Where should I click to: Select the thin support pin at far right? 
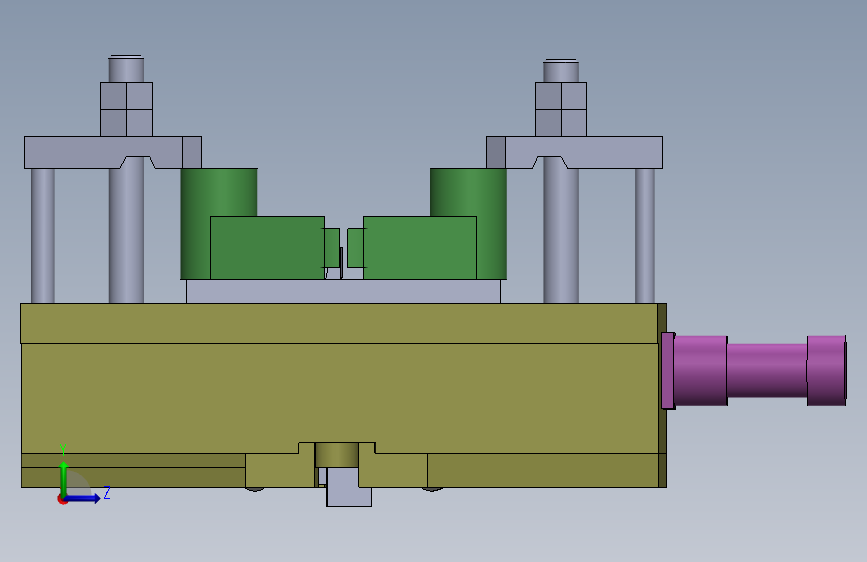(x=645, y=236)
